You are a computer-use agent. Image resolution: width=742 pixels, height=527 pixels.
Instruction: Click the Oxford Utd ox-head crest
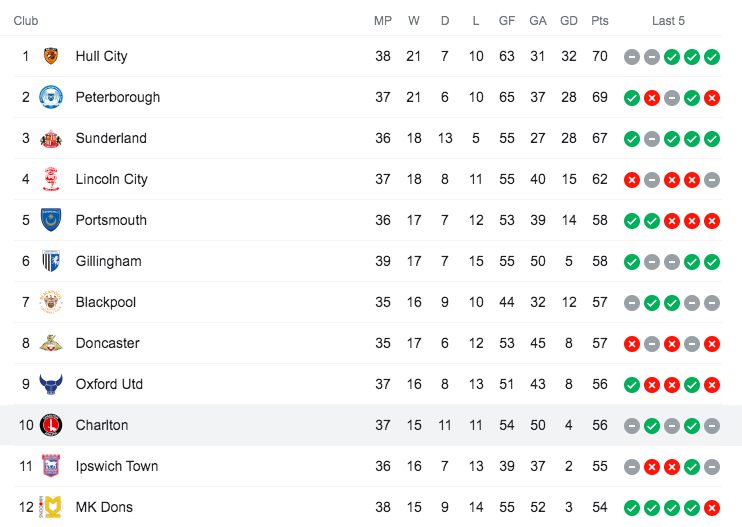click(x=51, y=384)
